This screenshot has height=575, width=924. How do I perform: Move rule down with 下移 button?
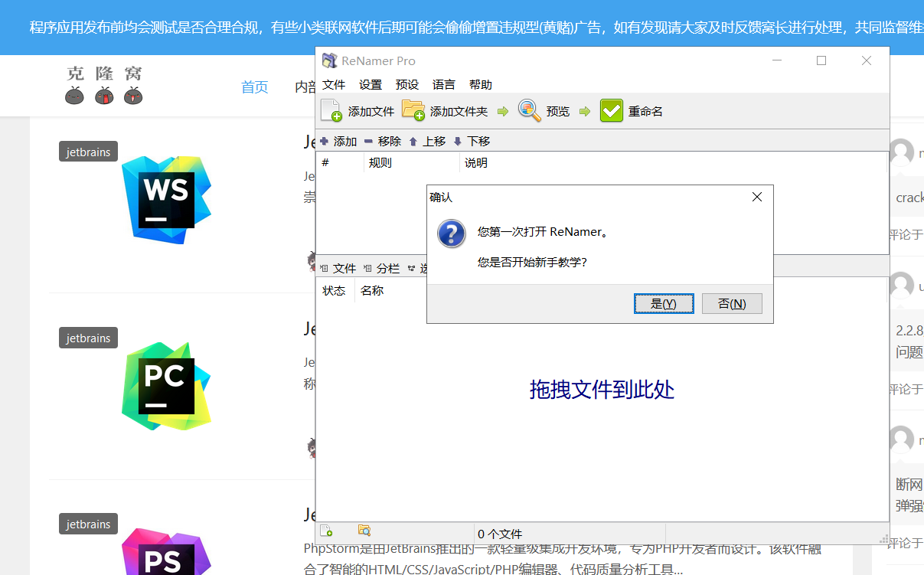(472, 141)
